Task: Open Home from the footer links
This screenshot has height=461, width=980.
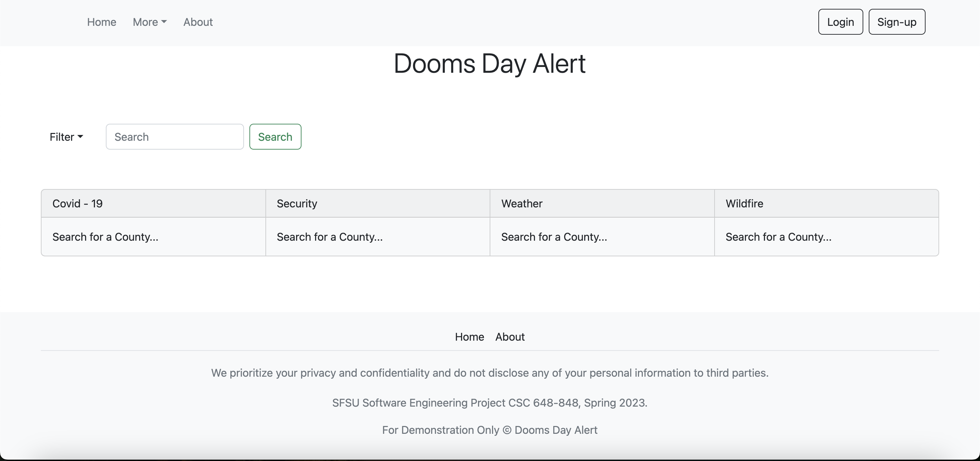Action: (469, 337)
